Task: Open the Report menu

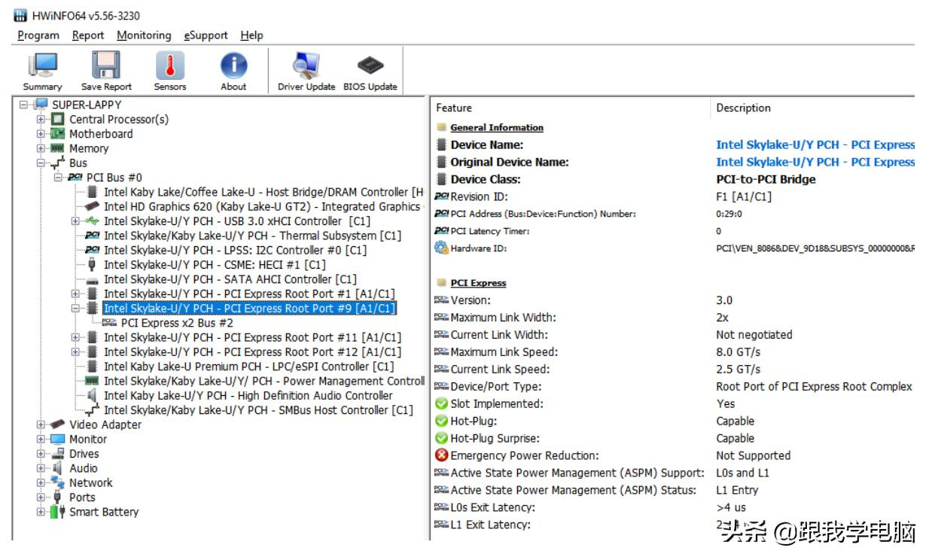Action: [x=88, y=35]
